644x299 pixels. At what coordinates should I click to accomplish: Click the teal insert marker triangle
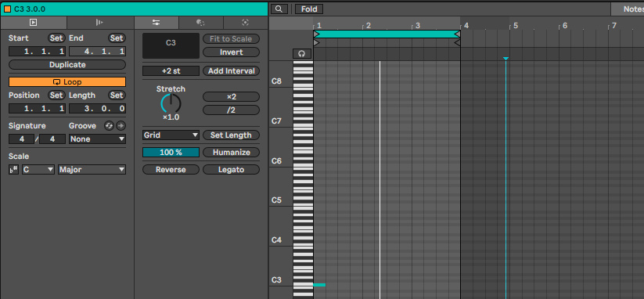(506, 59)
